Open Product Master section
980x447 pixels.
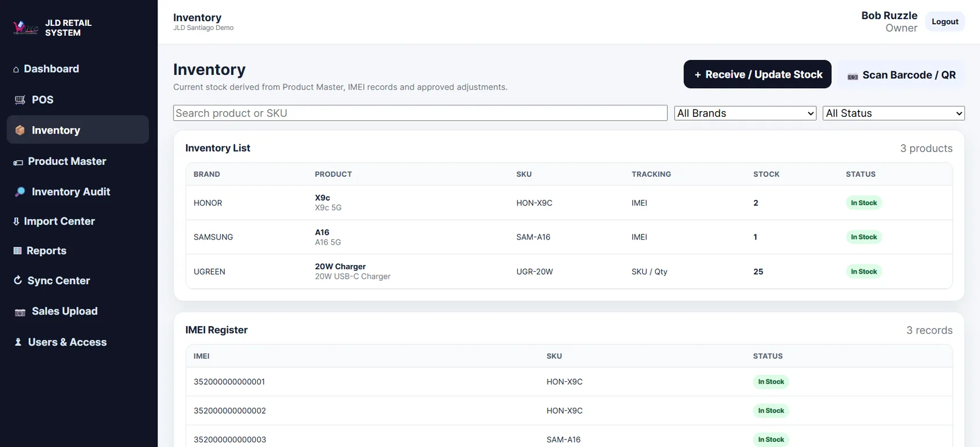pyautogui.click(x=78, y=161)
